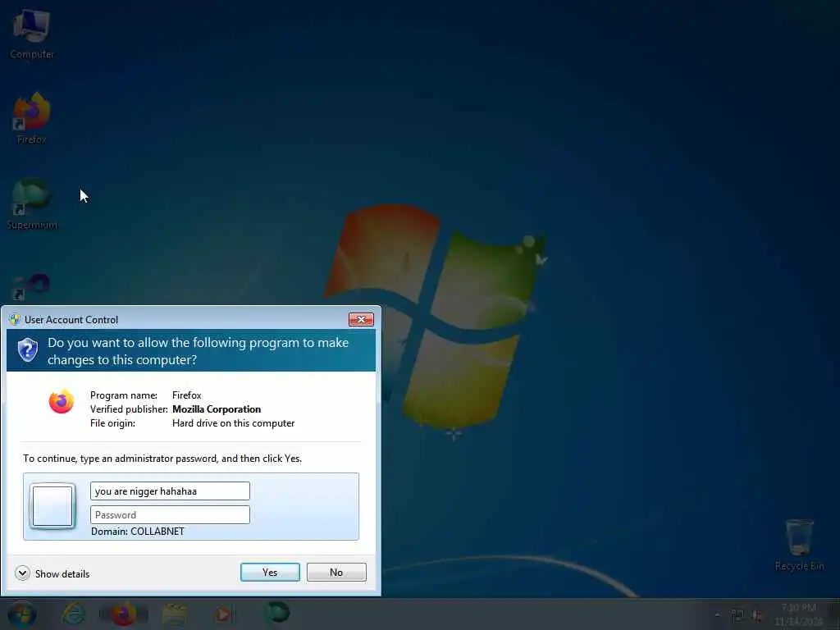
Task: Click the network icon in system tray
Action: (737, 615)
